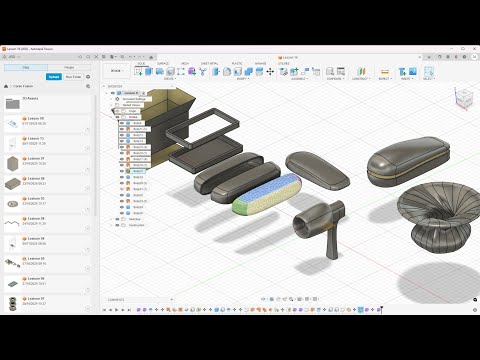Open the CONSTRUCT dropdown menu
This screenshot has width=480, height=360.
click(361, 79)
